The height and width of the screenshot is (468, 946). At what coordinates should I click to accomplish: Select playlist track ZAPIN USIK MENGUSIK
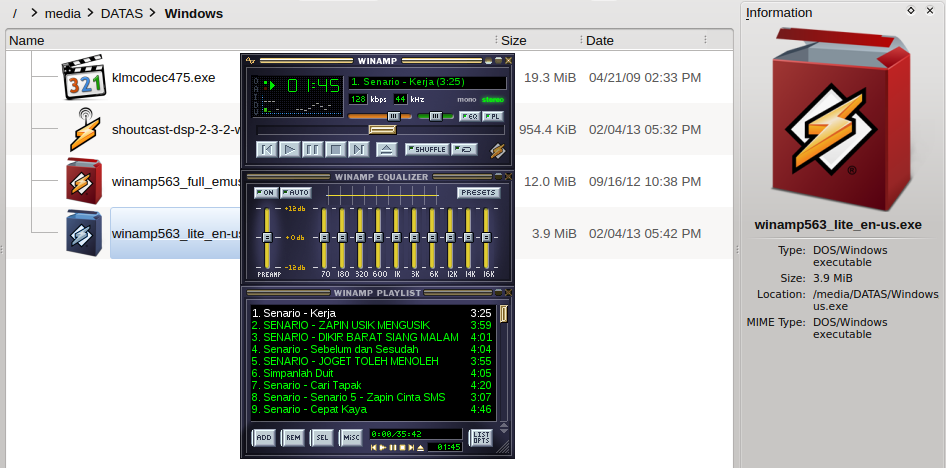[372, 325]
